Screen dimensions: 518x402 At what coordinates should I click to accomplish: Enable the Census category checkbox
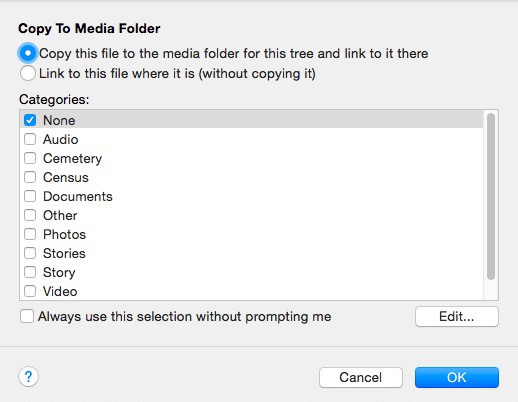pyautogui.click(x=30, y=177)
